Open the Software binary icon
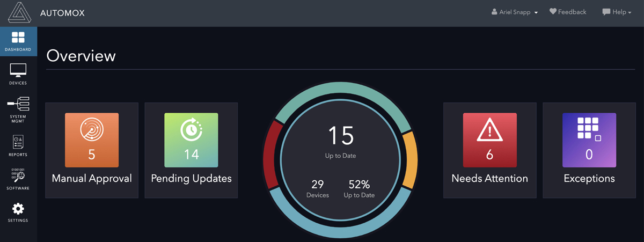 tap(18, 176)
